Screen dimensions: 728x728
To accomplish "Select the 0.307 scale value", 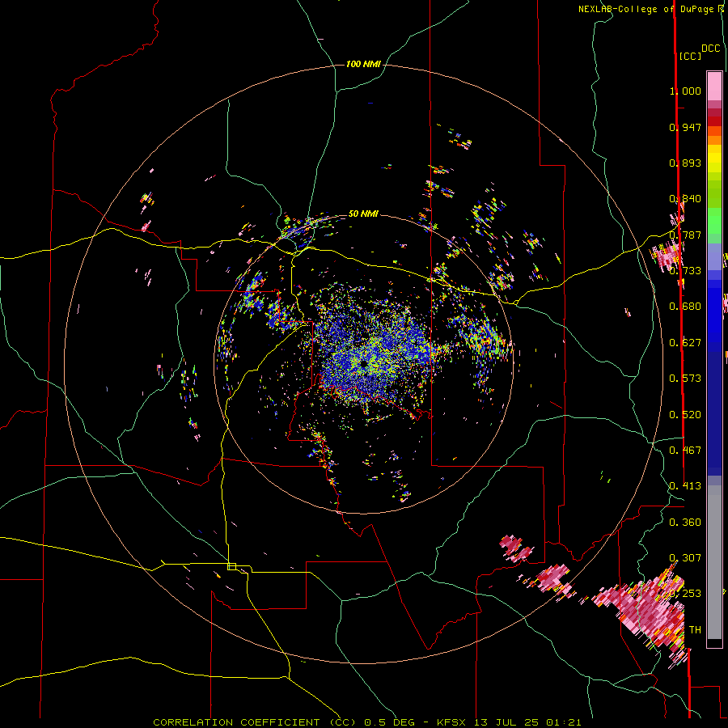I will pos(685,558).
